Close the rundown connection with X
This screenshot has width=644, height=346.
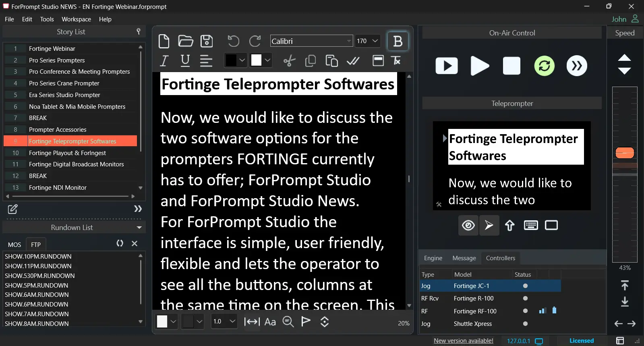[x=135, y=243]
